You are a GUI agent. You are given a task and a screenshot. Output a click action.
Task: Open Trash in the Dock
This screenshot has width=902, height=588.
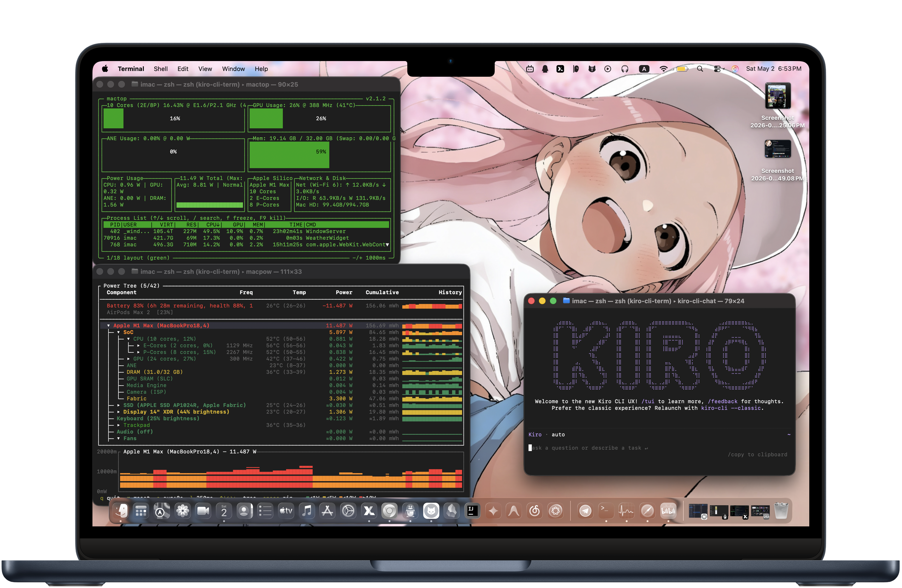(x=781, y=511)
